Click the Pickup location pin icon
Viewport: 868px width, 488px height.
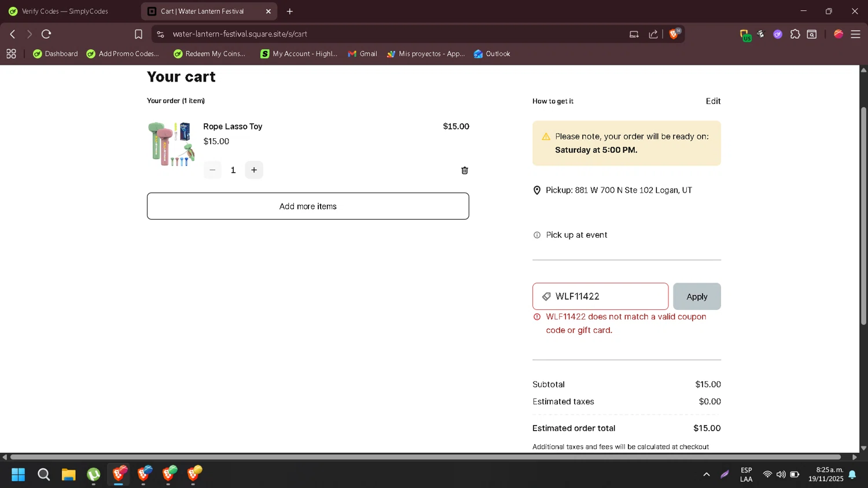pyautogui.click(x=537, y=190)
